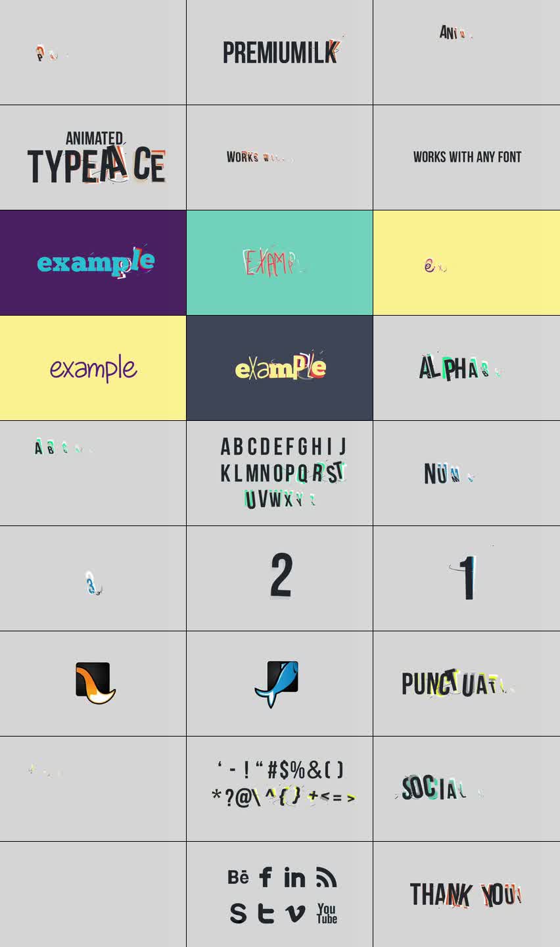This screenshot has width=560, height=947.
Task: Click the RSS feed icon
Action: point(326,877)
